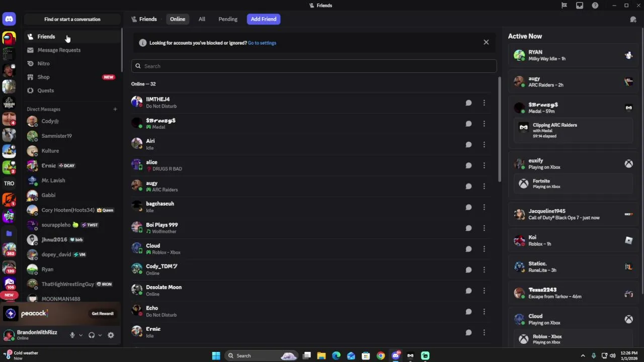
Task: Open Discord home direct messages icon
Action: (x=9, y=19)
